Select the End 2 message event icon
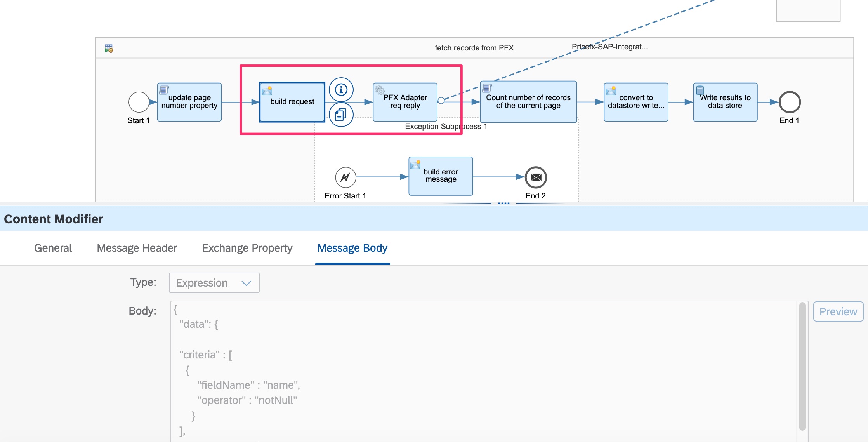Screen dimensions: 868x442 tap(536, 177)
